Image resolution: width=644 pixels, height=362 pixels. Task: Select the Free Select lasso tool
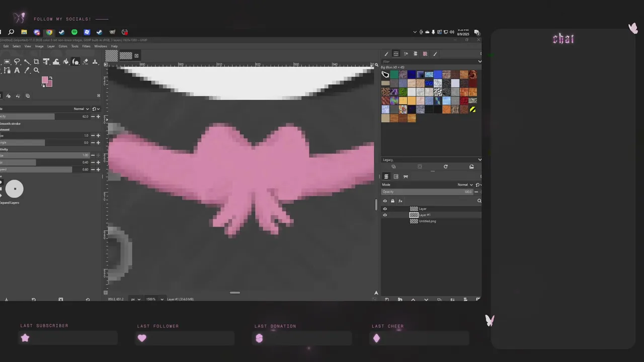[17, 62]
